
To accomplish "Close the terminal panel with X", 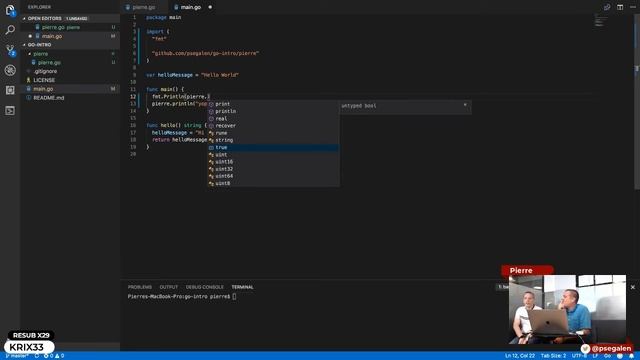I will pos(633,287).
